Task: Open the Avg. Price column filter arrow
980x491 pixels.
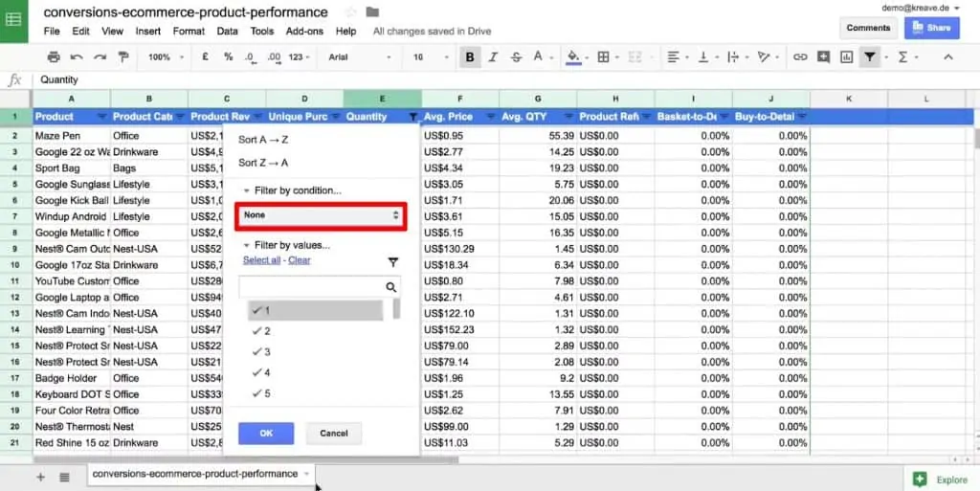Action: (x=491, y=117)
